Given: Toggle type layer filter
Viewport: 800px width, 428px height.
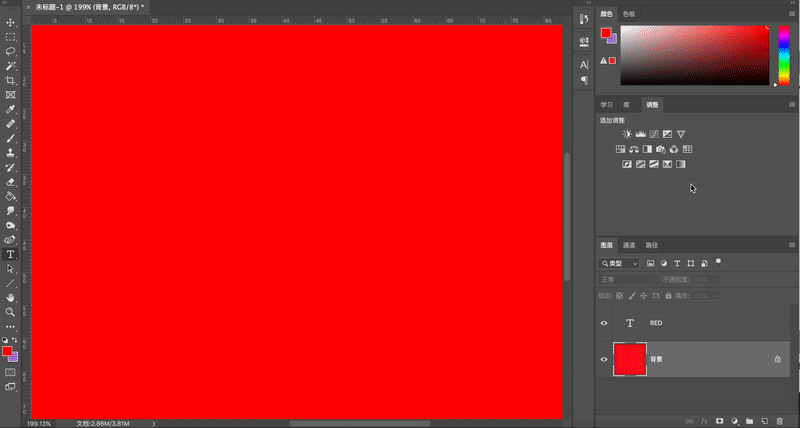Looking at the screenshot, I should (x=677, y=263).
